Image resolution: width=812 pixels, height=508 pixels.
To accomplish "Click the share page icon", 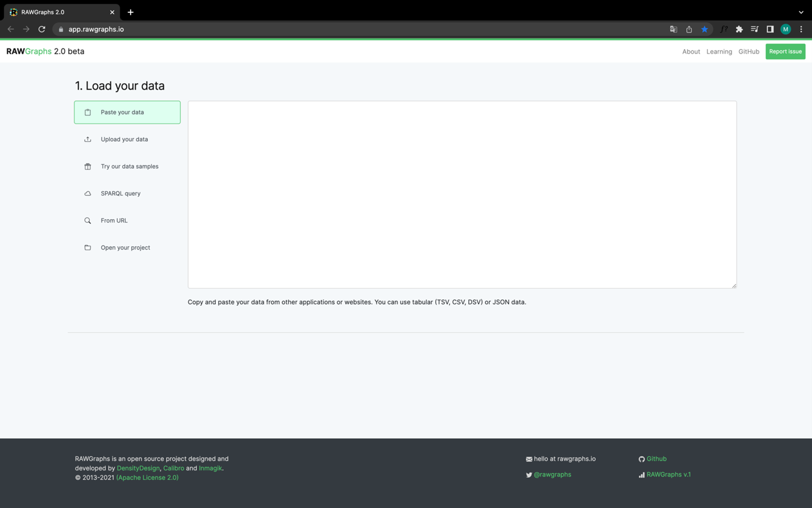I will 689,29.
